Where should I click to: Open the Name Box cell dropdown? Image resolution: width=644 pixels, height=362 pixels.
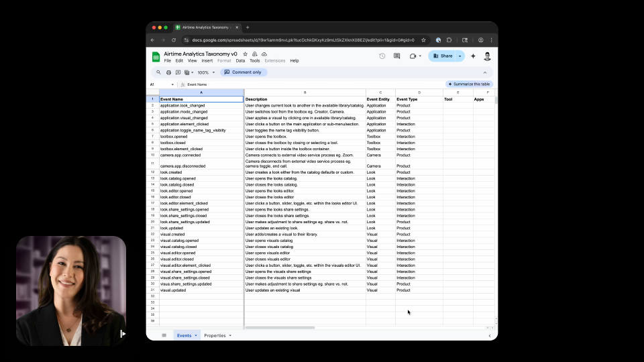173,84
